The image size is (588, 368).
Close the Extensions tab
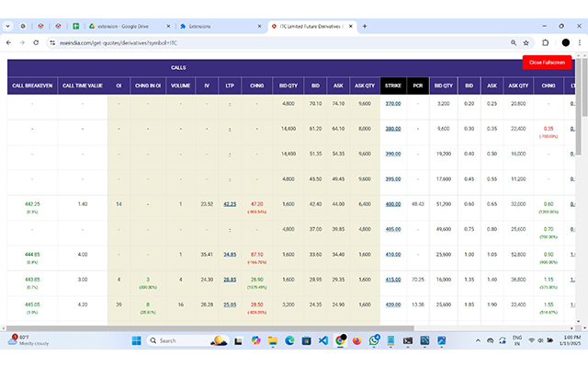tap(259, 27)
